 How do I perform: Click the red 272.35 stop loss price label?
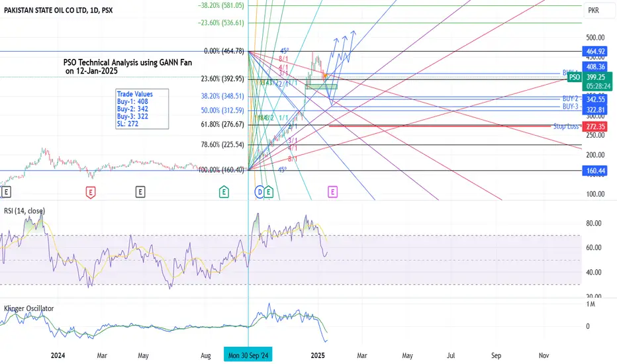pyautogui.click(x=595, y=126)
